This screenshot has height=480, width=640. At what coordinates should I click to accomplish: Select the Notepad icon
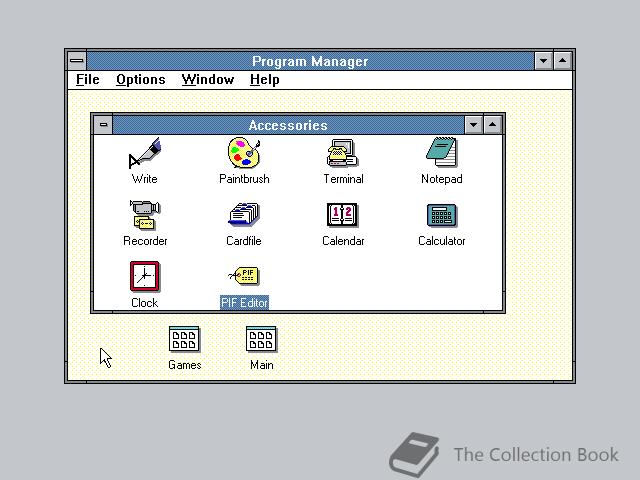pos(442,152)
